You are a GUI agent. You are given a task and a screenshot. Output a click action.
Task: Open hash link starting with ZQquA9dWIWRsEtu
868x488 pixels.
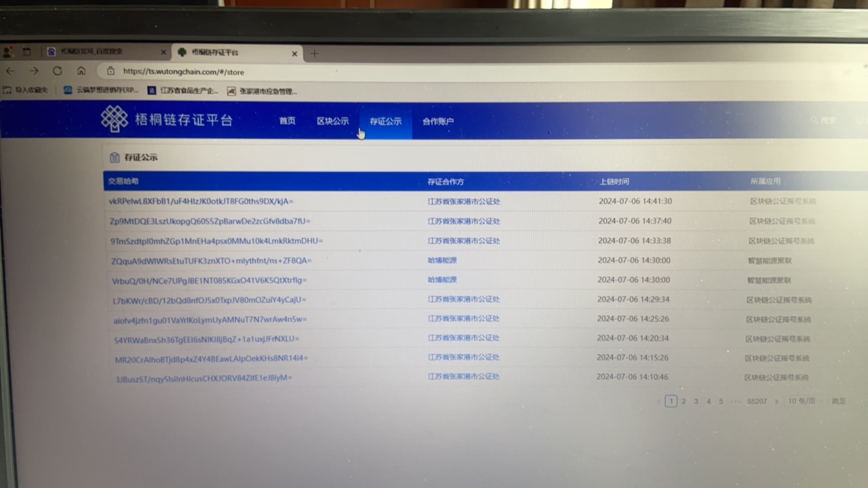212,260
